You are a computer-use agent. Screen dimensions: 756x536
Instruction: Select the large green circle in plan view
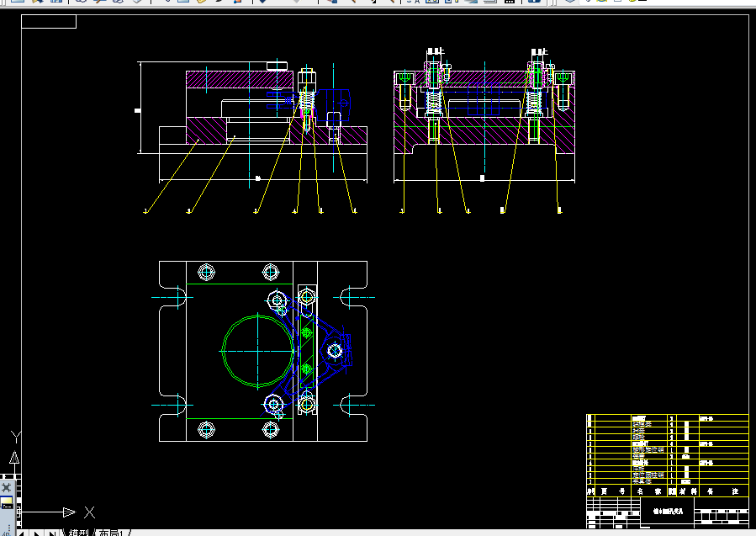(x=258, y=351)
